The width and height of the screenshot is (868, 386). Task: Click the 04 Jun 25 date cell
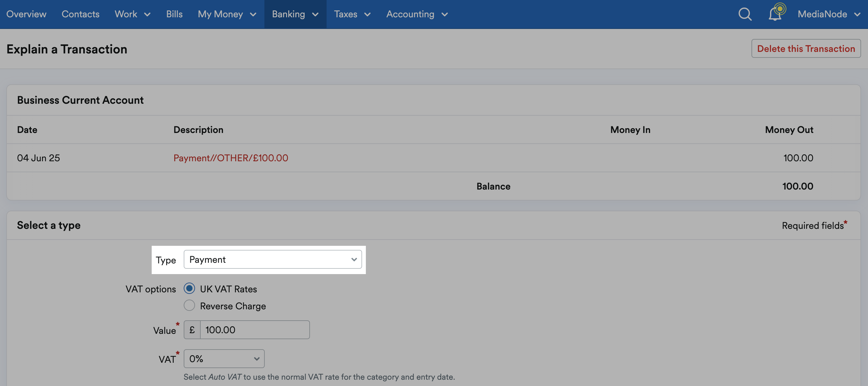[38, 158]
